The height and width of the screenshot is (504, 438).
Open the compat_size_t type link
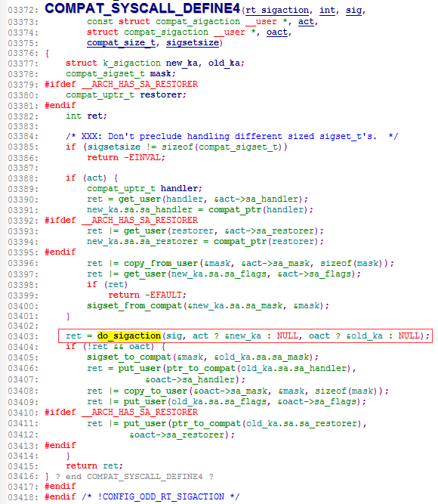[122, 43]
